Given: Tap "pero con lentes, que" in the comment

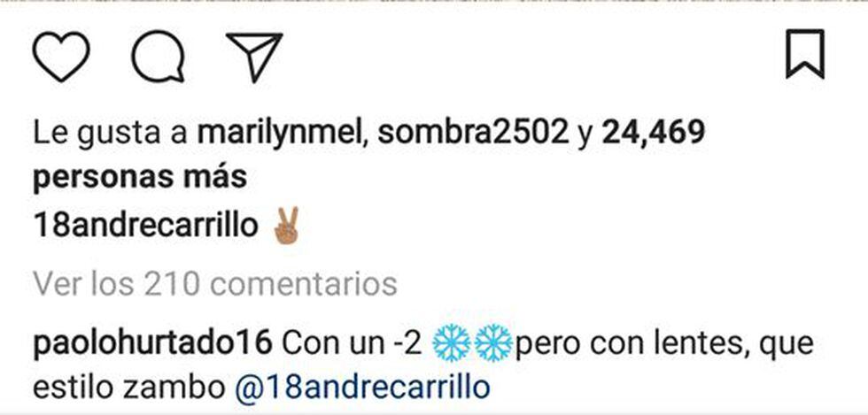Looking at the screenshot, I should click(x=664, y=345).
